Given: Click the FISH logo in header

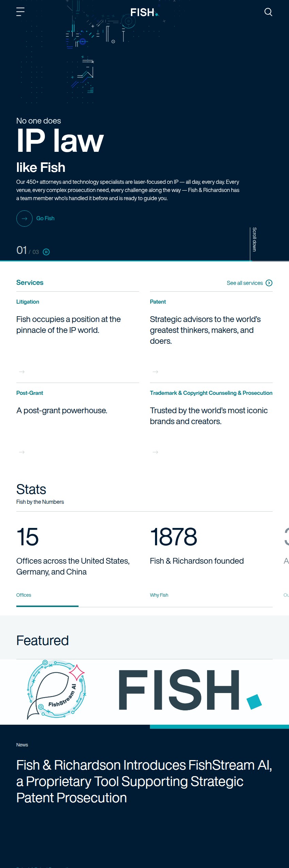Looking at the screenshot, I should point(144,13).
